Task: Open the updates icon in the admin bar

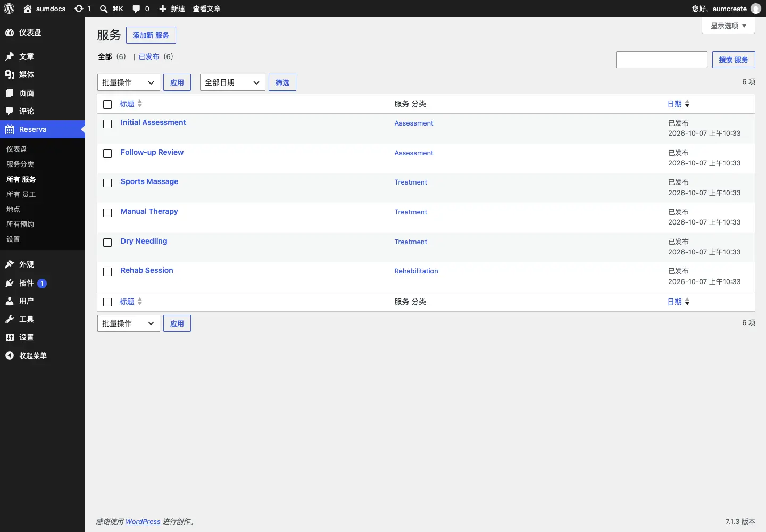Action: pos(79,9)
